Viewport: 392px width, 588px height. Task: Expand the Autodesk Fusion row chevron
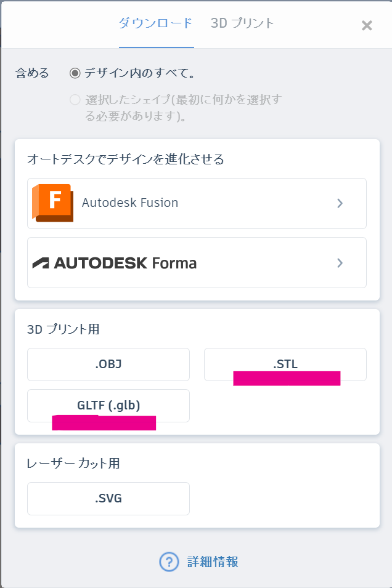(340, 203)
